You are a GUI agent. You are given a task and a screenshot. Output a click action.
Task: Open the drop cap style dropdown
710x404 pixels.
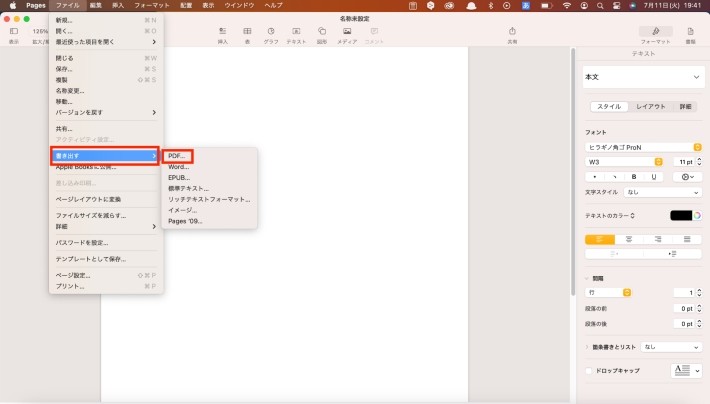coord(686,370)
